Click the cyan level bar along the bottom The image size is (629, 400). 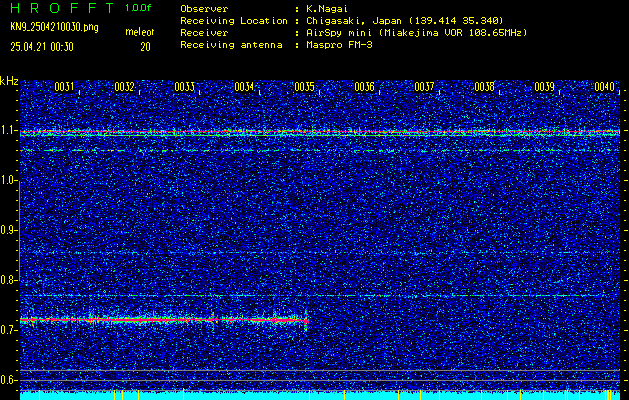(320, 396)
